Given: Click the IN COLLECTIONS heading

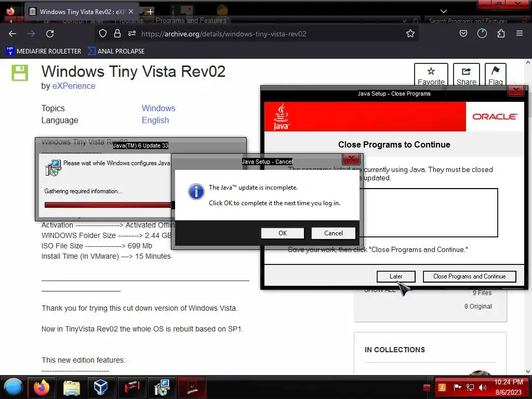Looking at the screenshot, I should tap(395, 350).
